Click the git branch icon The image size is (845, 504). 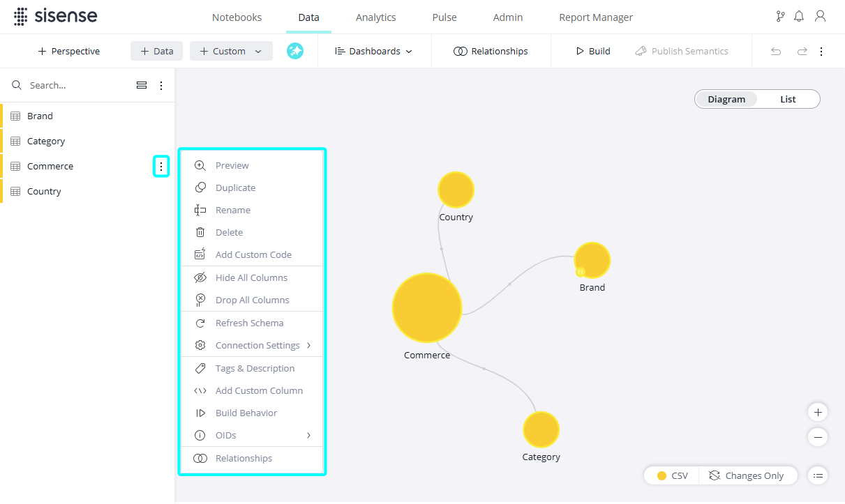pos(780,17)
